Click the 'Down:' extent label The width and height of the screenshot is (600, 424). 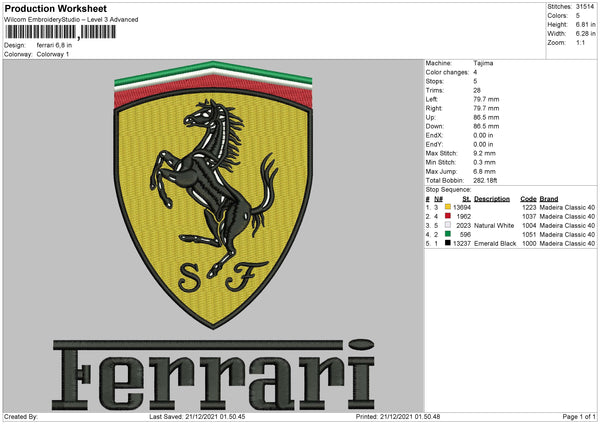pyautogui.click(x=435, y=126)
